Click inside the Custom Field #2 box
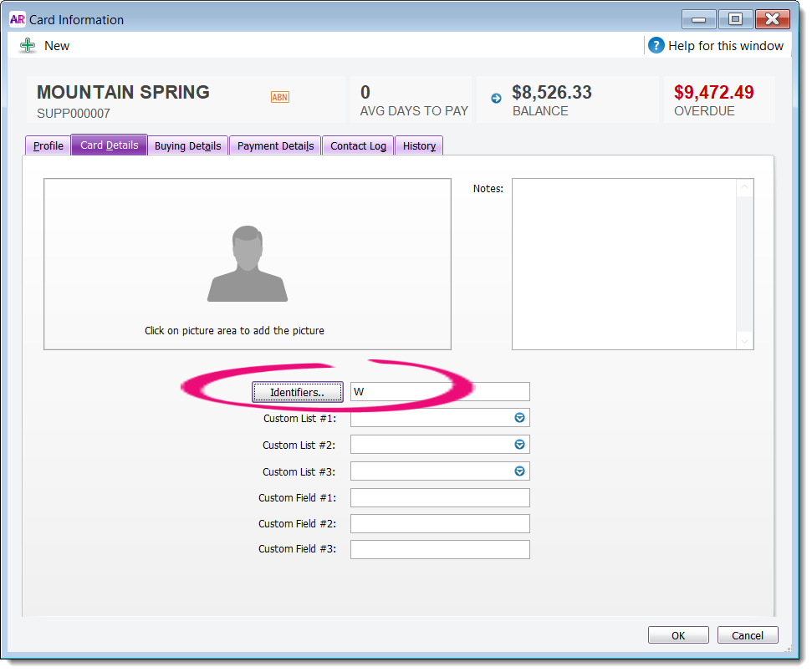The image size is (812, 672). coord(439,523)
